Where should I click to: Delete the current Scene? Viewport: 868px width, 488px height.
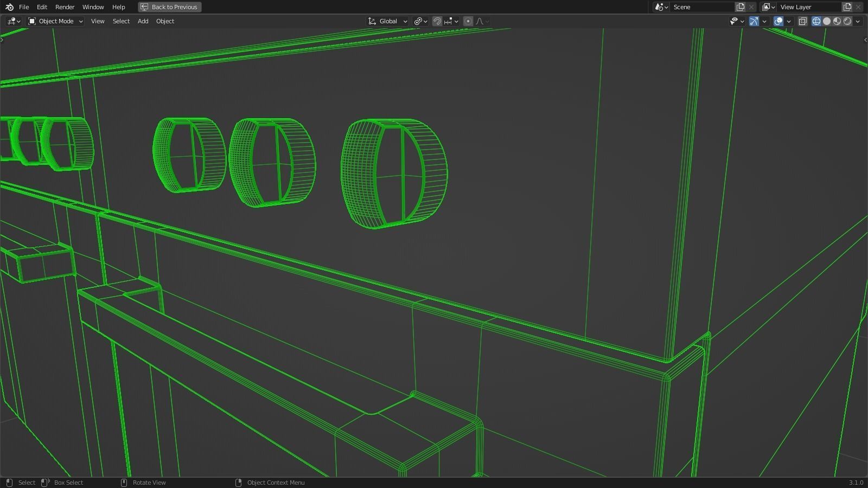[751, 7]
